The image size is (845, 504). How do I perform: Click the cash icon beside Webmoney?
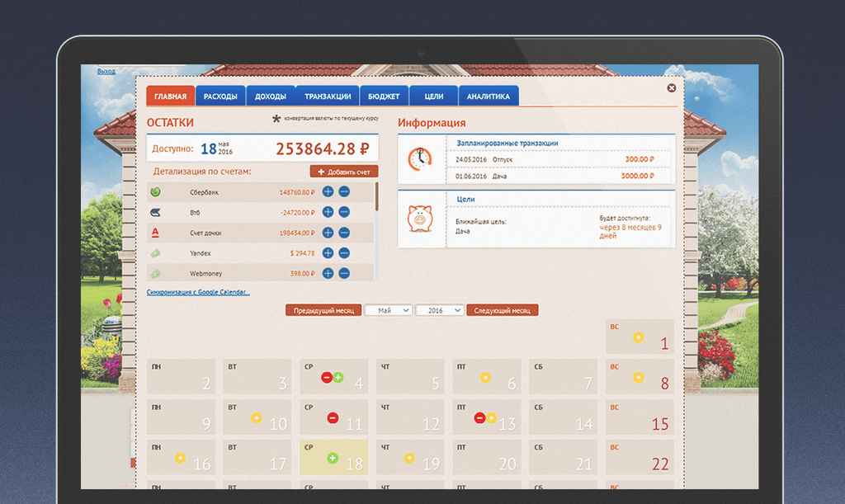pyautogui.click(x=155, y=274)
